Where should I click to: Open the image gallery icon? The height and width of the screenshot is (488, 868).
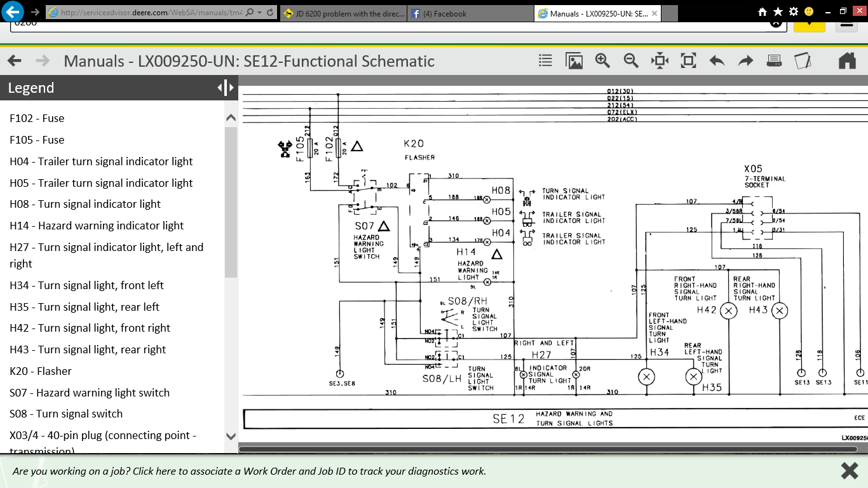point(574,61)
